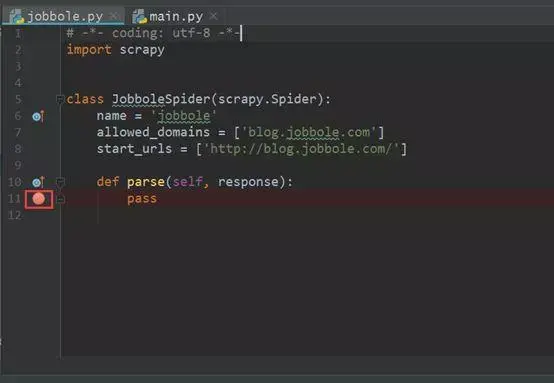This screenshot has height=383, width=554.
Task: Click line number 3 in the gutter
Action: tap(18, 66)
